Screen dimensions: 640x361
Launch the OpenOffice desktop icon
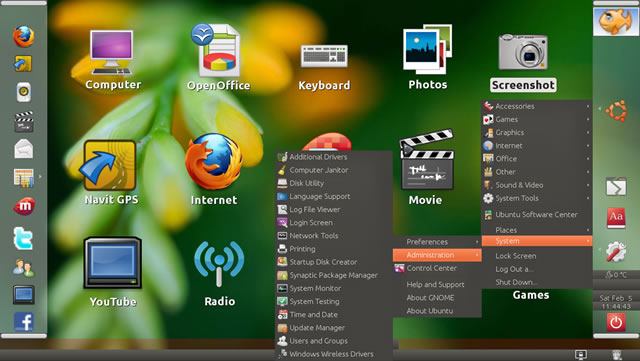(217, 51)
